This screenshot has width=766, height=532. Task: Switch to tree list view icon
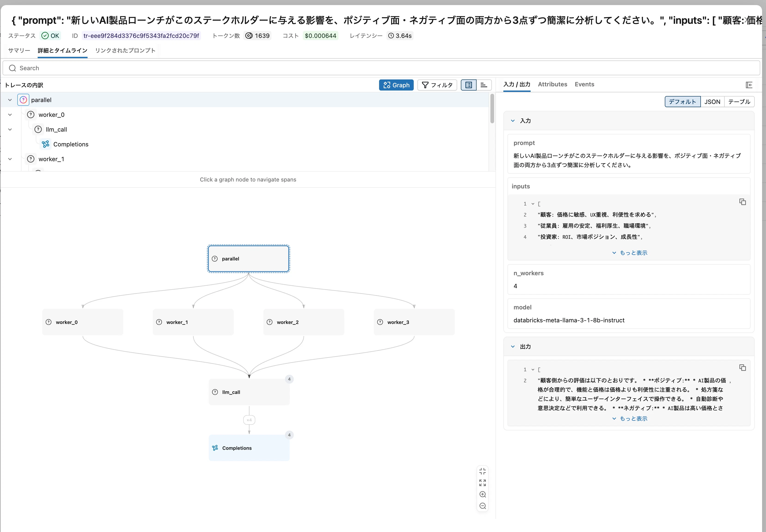point(468,85)
